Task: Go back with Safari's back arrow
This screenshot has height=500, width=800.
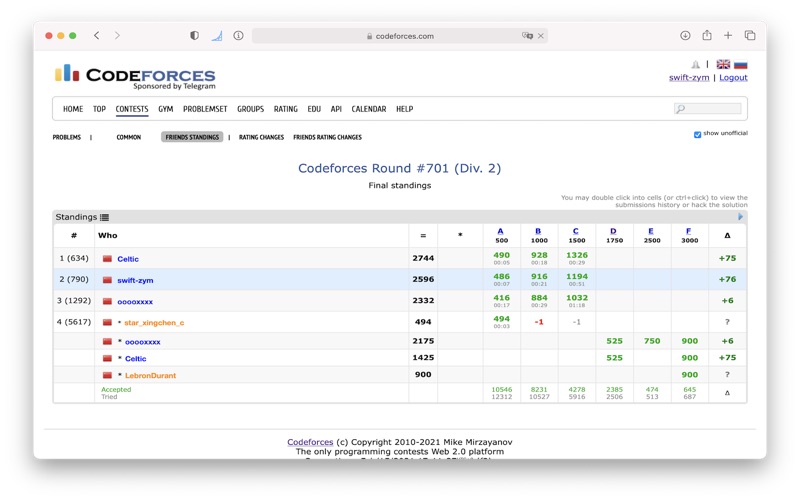Action: [x=96, y=35]
